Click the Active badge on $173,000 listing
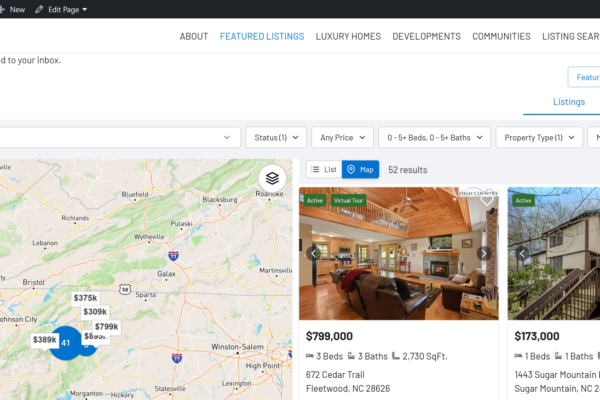 click(523, 201)
